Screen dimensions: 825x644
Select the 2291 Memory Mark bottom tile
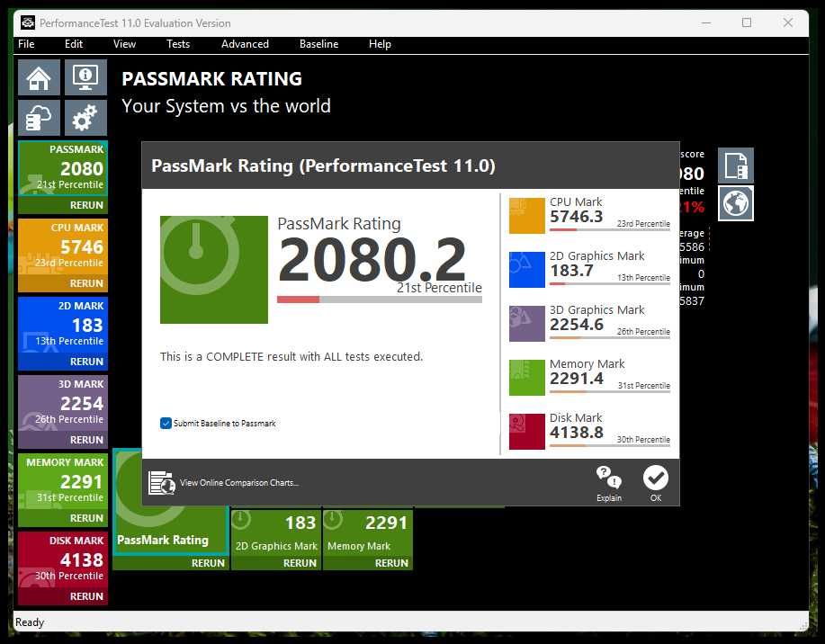tap(368, 532)
